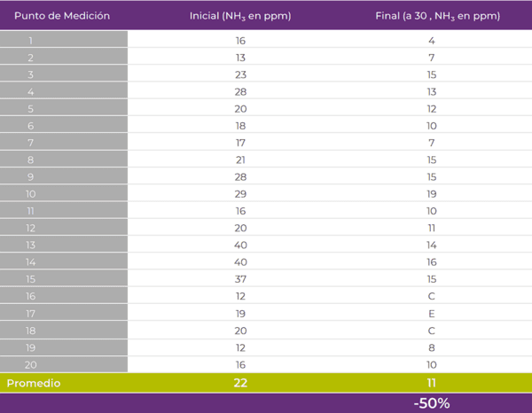Viewport: 532px width, 413px height.
Task: Click the -50% reduction value
Action: 432,403
